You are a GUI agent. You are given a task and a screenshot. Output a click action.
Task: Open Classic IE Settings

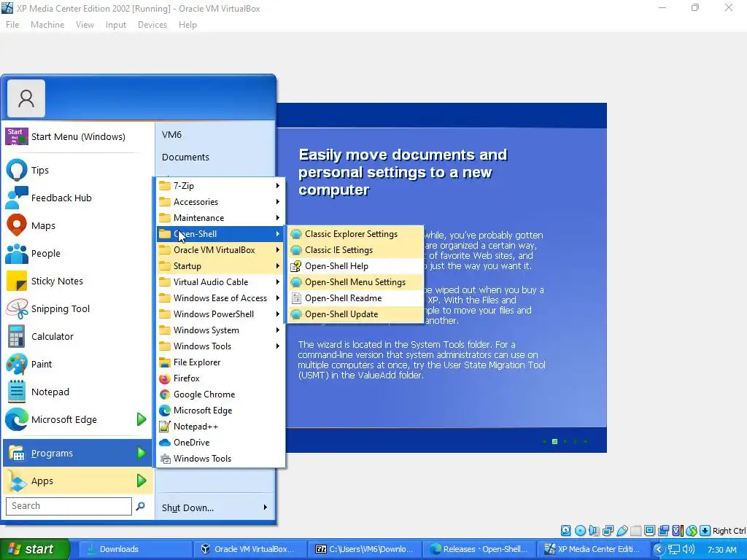pyautogui.click(x=355, y=250)
